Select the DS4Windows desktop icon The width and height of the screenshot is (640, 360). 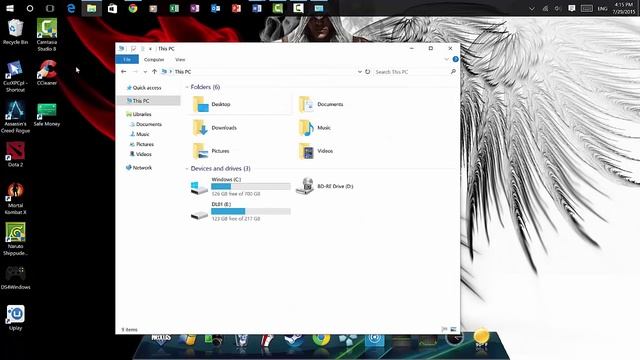[16, 278]
